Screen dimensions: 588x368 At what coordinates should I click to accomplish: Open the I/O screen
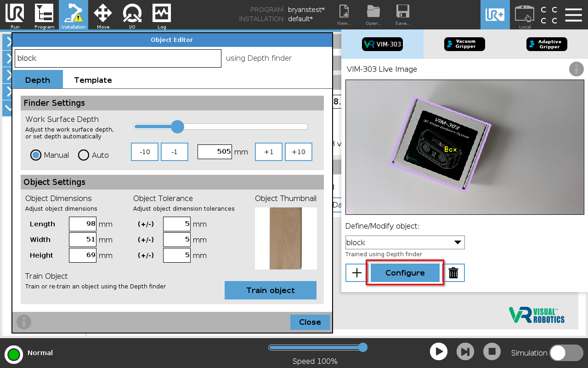pos(132,15)
